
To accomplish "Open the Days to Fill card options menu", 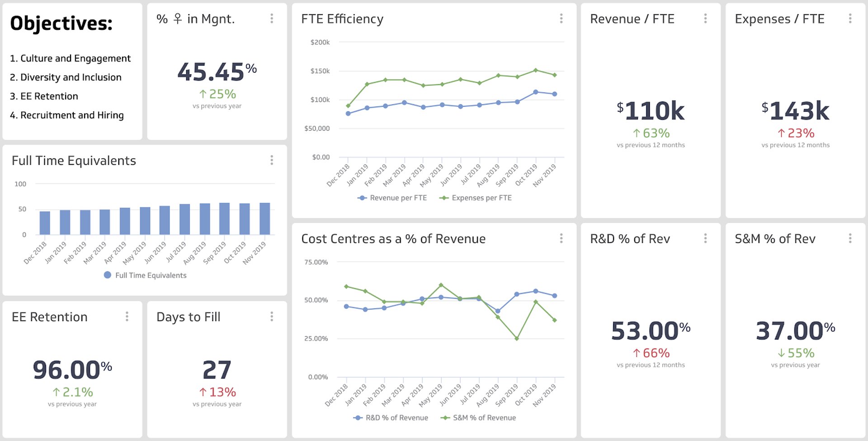I will (x=272, y=317).
